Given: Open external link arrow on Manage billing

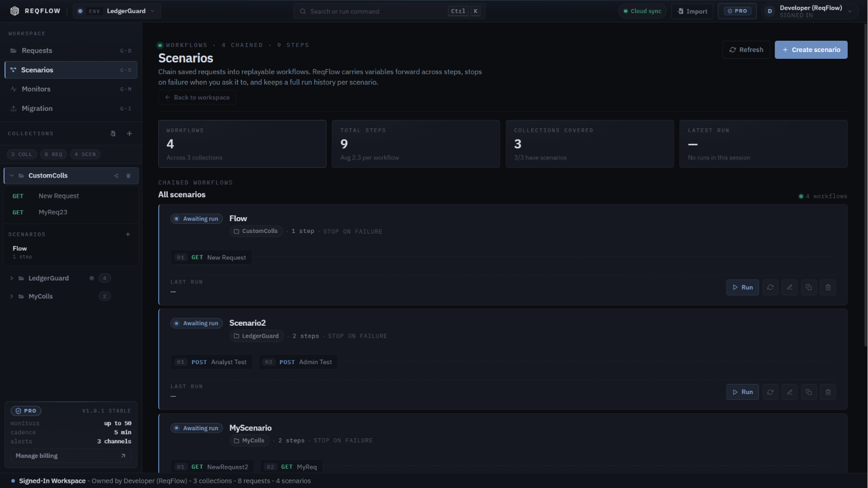Looking at the screenshot, I should (123, 456).
